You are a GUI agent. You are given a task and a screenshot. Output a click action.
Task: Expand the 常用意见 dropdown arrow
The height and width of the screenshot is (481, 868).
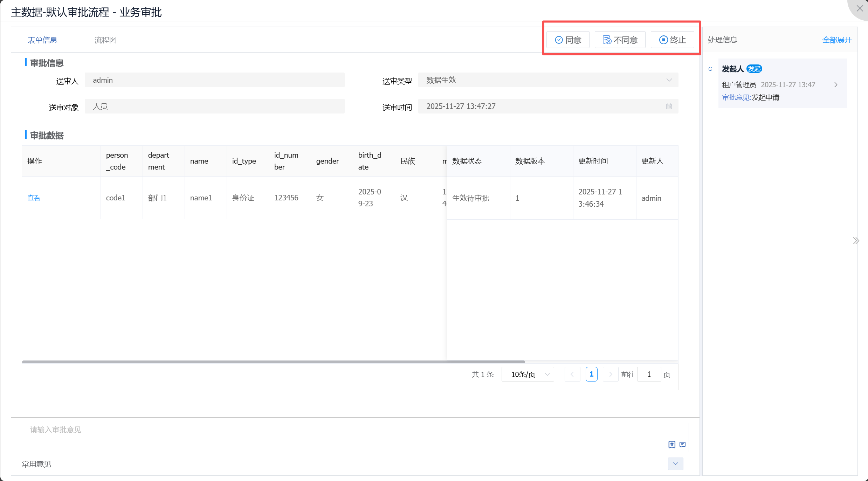pyautogui.click(x=675, y=464)
